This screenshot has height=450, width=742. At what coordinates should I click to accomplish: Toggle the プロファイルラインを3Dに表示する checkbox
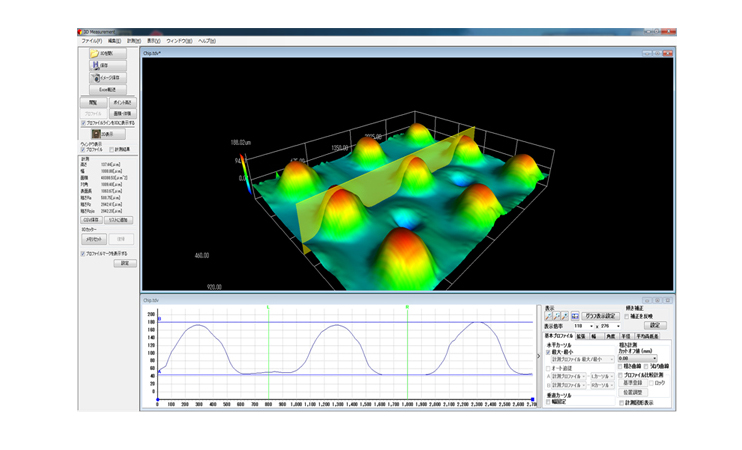pyautogui.click(x=83, y=123)
